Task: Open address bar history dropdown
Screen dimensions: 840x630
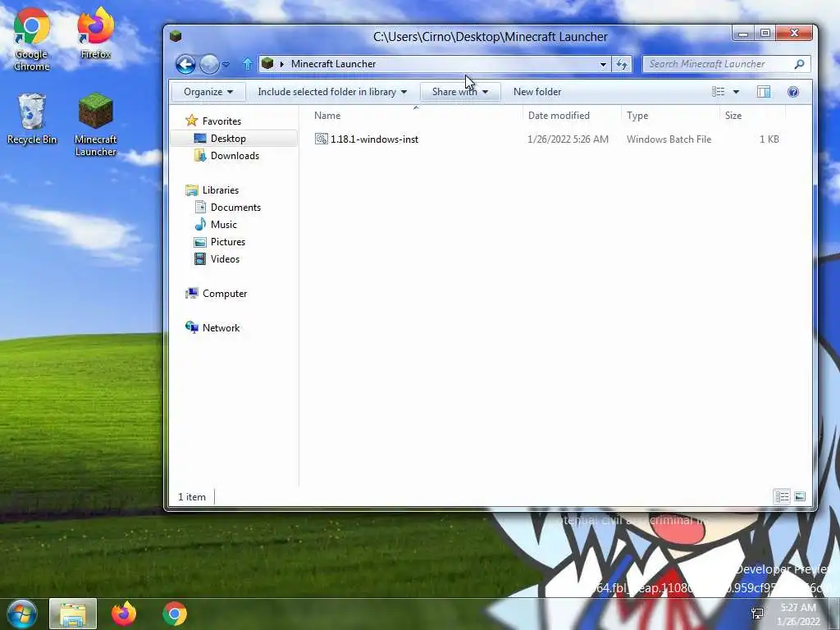Action: 603,64
